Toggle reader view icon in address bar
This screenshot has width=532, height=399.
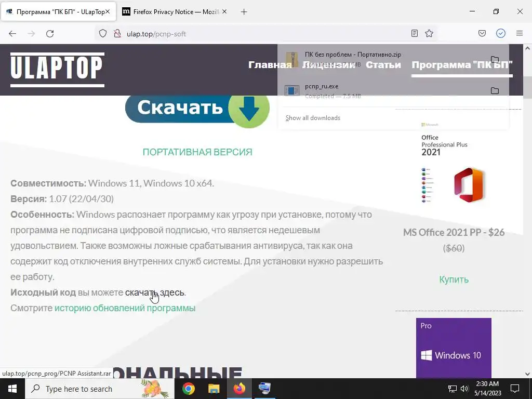tap(414, 33)
